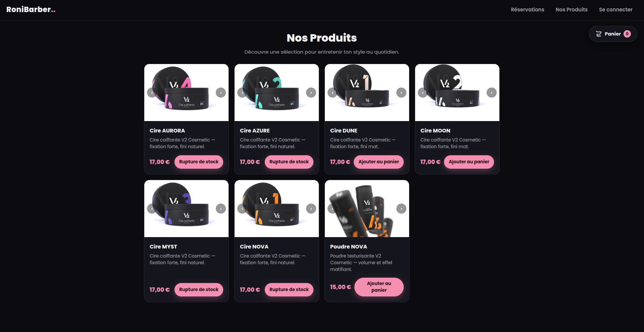Show next image of Cire AURORA
Viewport: 644px width, 332px height.
click(x=221, y=93)
